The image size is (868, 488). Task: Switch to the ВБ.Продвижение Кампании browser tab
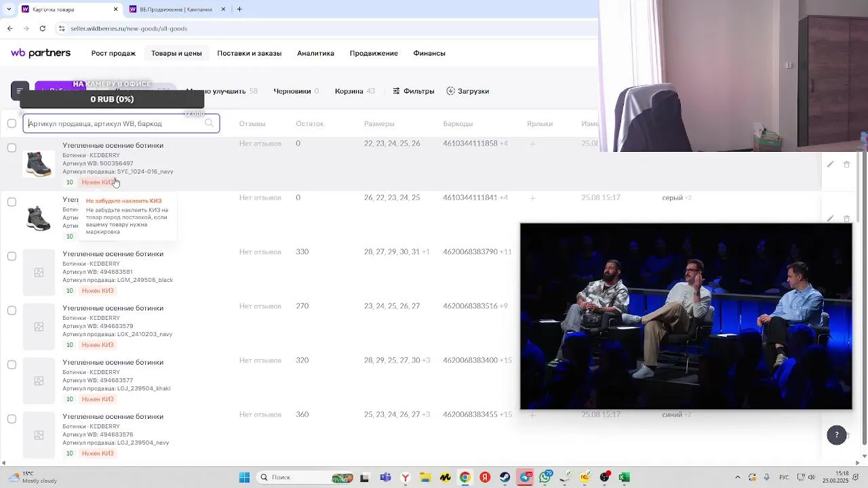pyautogui.click(x=176, y=9)
